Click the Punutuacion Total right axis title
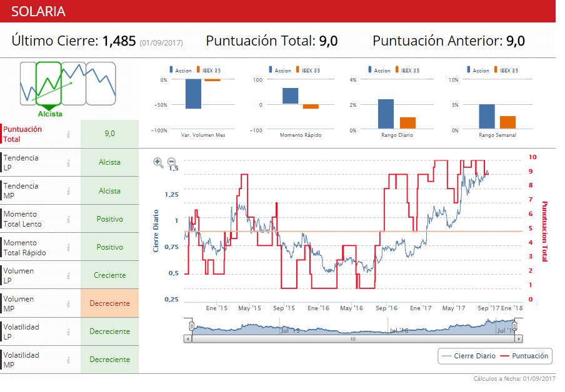565x392 pixels. click(544, 231)
